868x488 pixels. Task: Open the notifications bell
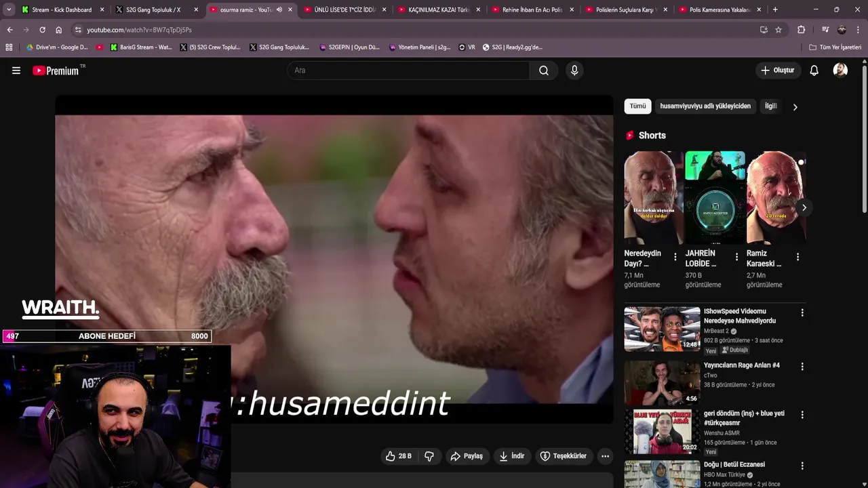814,70
